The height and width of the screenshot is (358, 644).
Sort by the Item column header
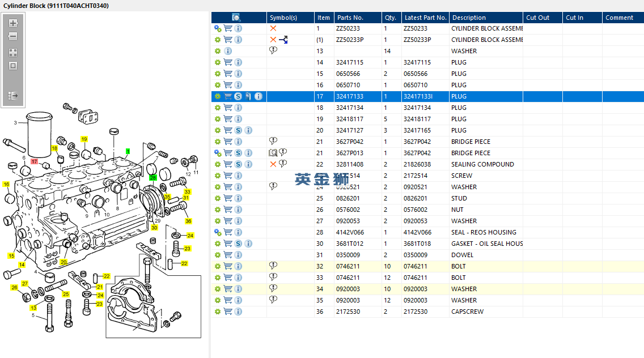(x=324, y=18)
